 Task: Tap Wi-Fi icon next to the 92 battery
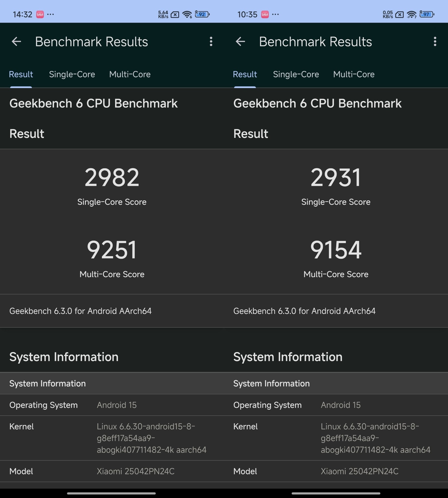pos(187,15)
